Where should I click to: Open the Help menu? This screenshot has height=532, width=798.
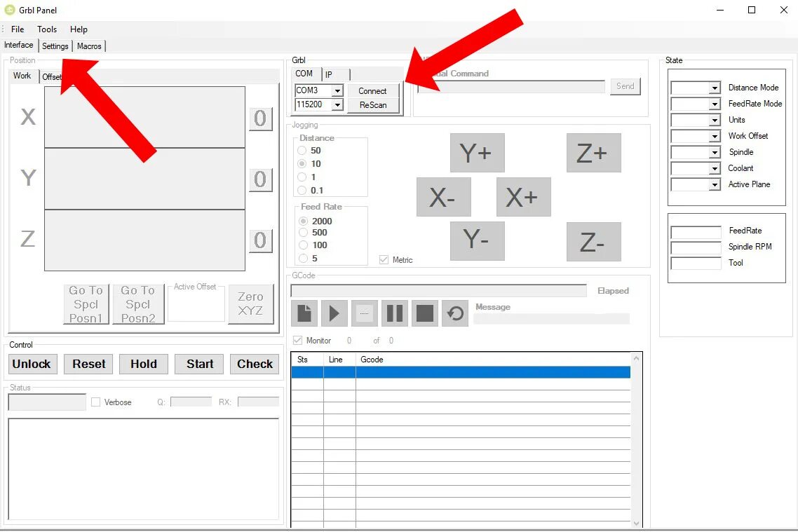(x=79, y=29)
